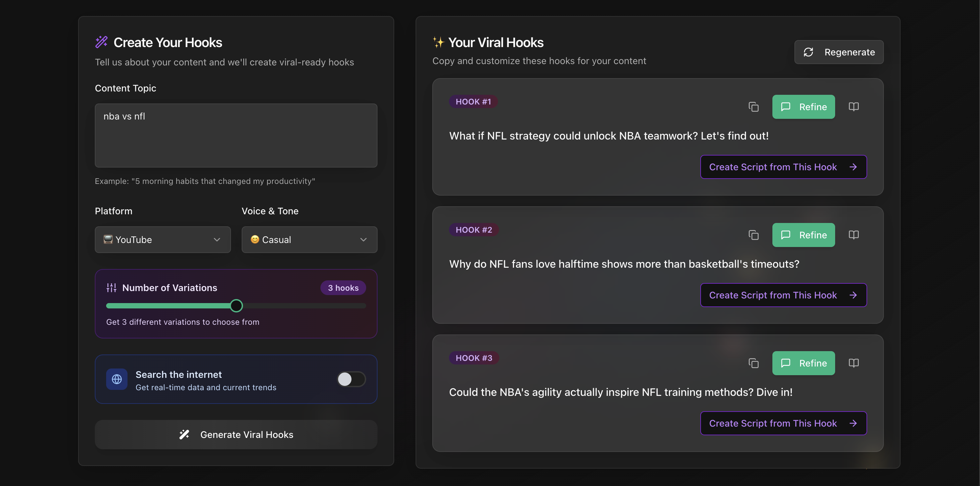The width and height of the screenshot is (980, 486).
Task: Create script from Hook #3
Action: click(783, 424)
